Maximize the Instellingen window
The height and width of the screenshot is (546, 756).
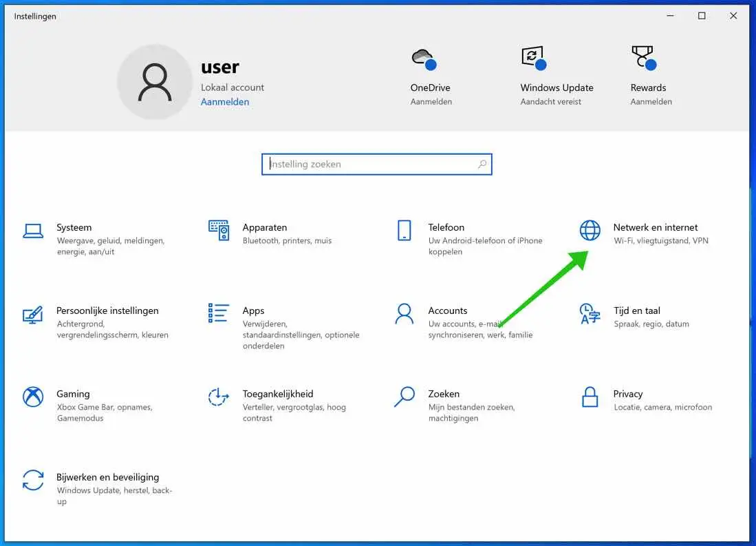pyautogui.click(x=702, y=16)
